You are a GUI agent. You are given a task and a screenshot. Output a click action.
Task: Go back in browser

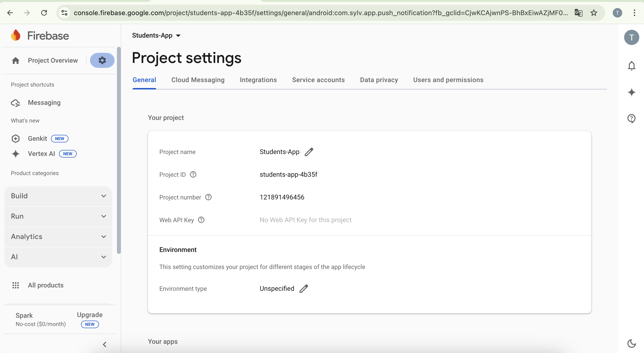pos(10,13)
